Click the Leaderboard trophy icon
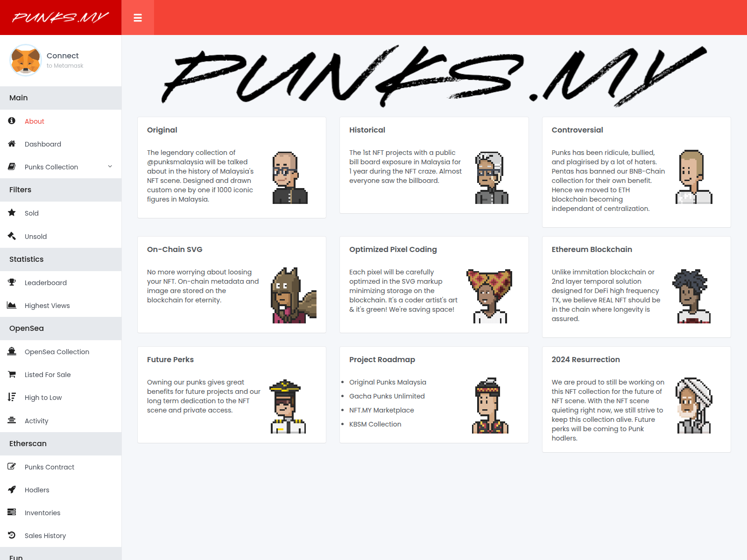 12,282
